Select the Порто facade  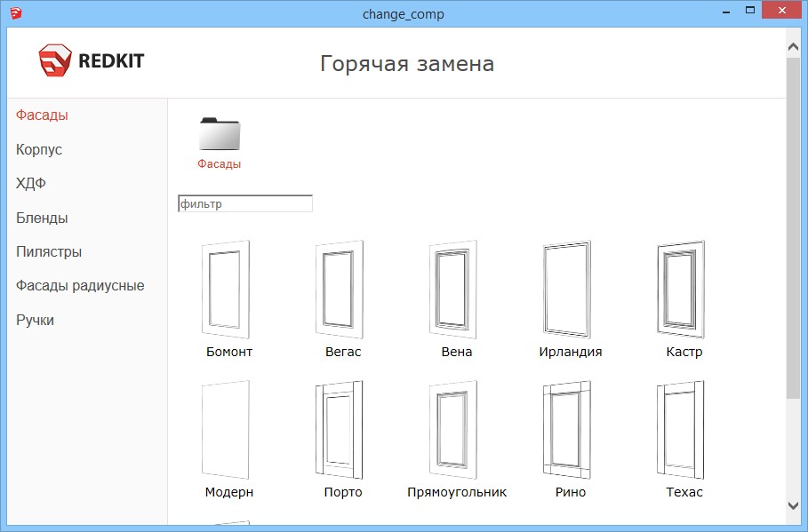(x=340, y=429)
